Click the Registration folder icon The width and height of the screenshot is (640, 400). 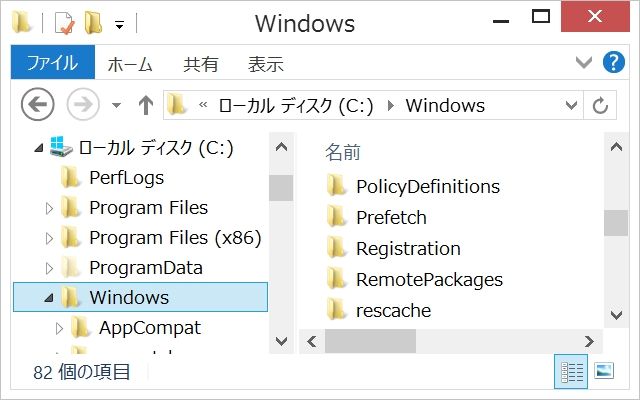pos(337,247)
